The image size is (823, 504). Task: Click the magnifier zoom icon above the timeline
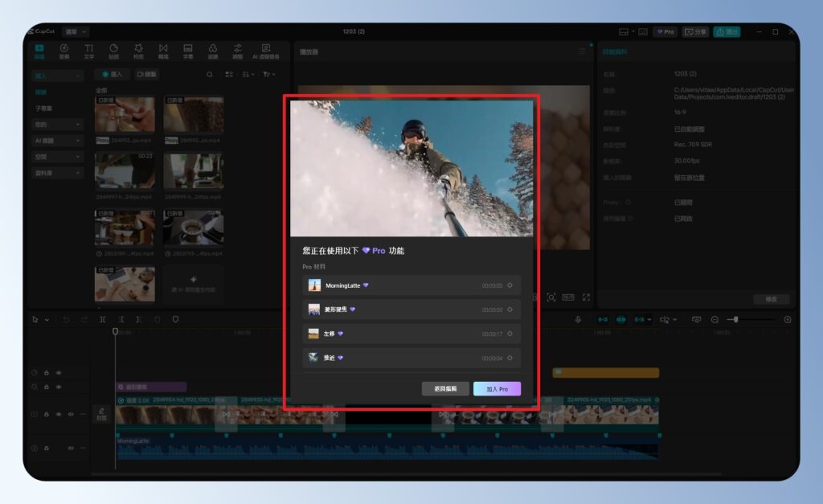coord(715,318)
